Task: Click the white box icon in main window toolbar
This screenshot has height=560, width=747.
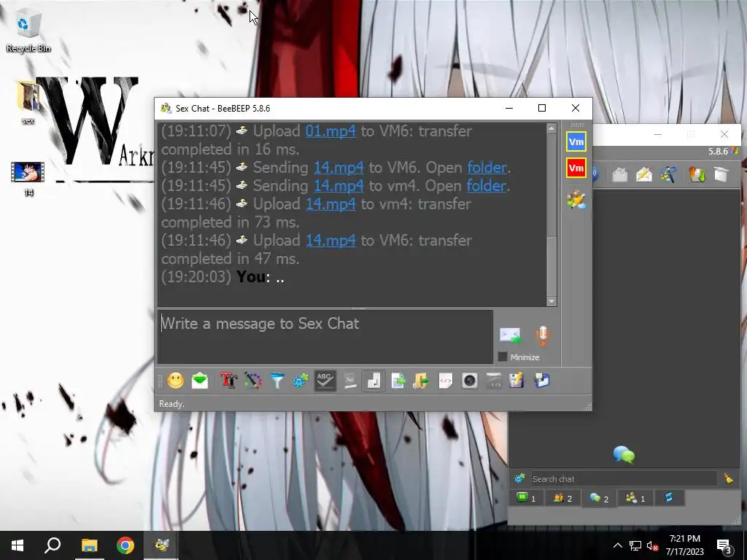Action: (x=721, y=174)
